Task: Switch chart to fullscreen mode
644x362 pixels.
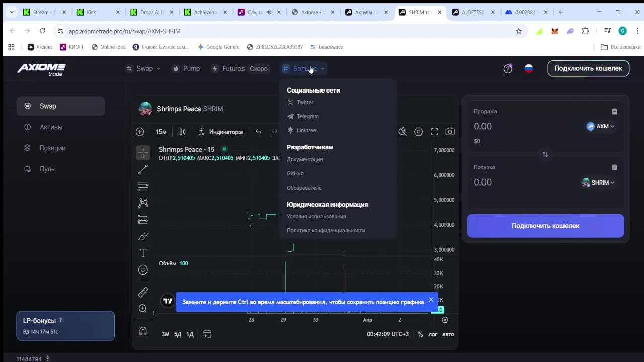Action: click(x=434, y=132)
